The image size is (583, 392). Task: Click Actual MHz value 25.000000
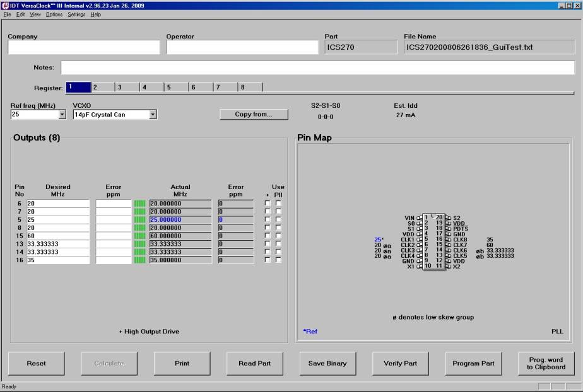(x=180, y=219)
